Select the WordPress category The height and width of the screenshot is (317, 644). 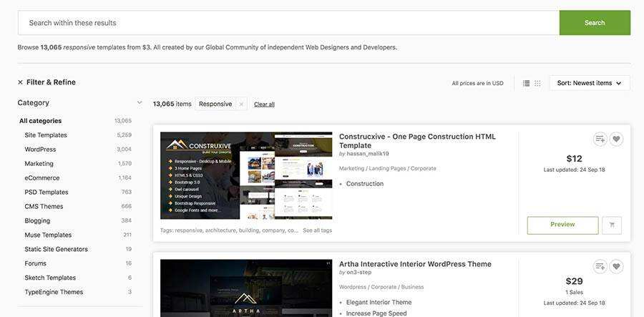tap(40, 150)
